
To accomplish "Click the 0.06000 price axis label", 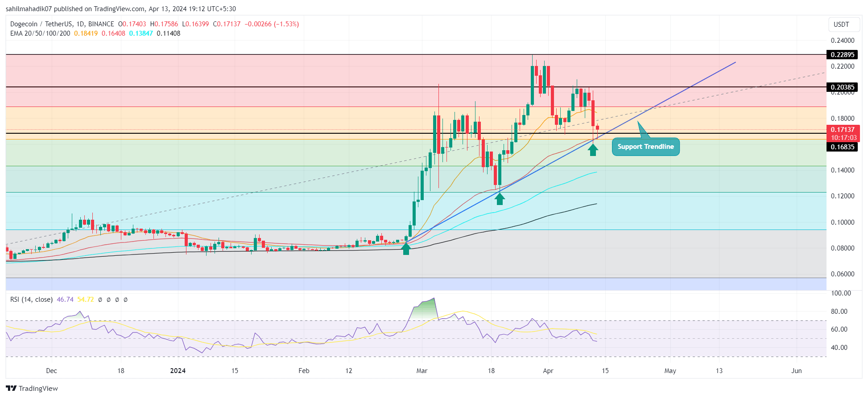I will tap(843, 274).
